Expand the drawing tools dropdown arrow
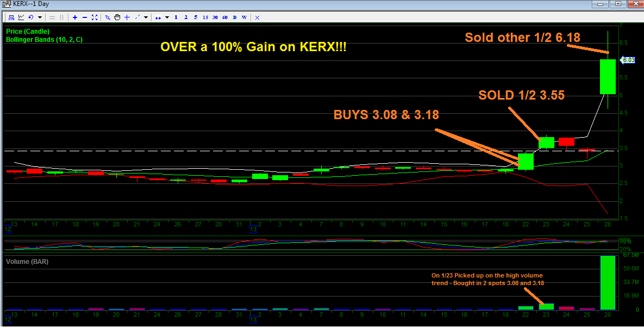 pyautogui.click(x=146, y=17)
